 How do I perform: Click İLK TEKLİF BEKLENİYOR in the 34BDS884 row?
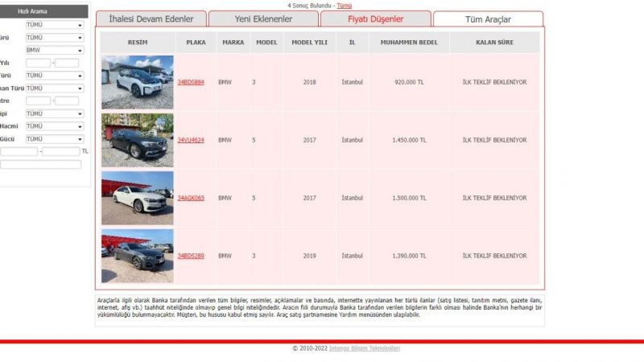[x=494, y=82]
